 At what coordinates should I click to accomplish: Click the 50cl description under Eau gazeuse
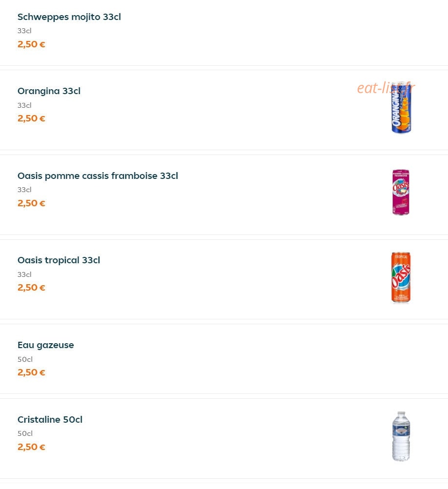click(x=25, y=359)
